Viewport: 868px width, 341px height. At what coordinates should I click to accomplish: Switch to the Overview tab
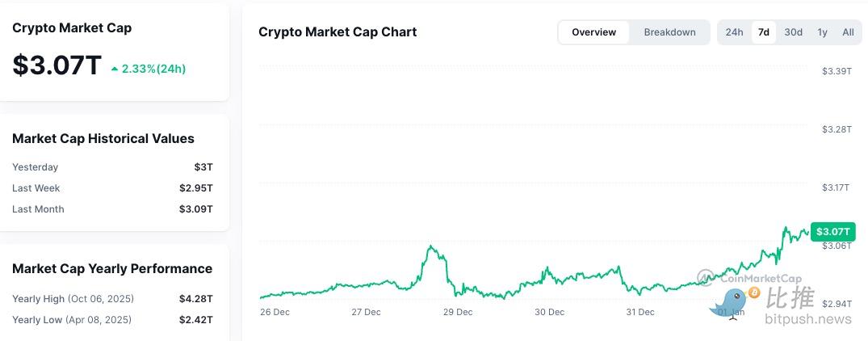[x=593, y=32]
